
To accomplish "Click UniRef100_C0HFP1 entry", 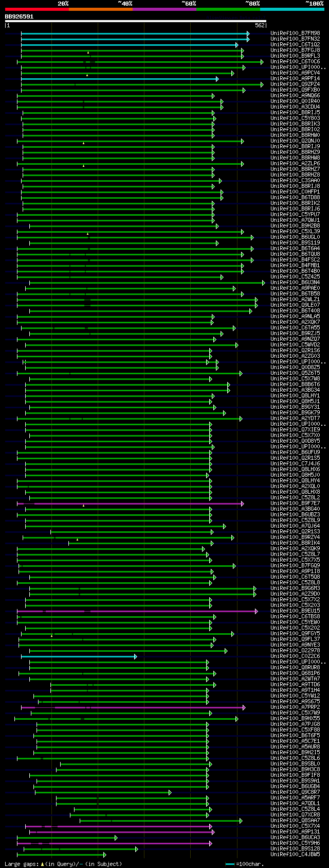I will 295,192.
